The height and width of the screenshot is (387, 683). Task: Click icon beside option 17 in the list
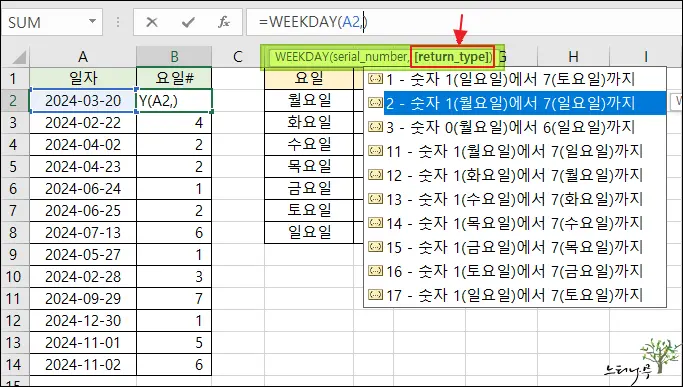pyautogui.click(x=375, y=294)
